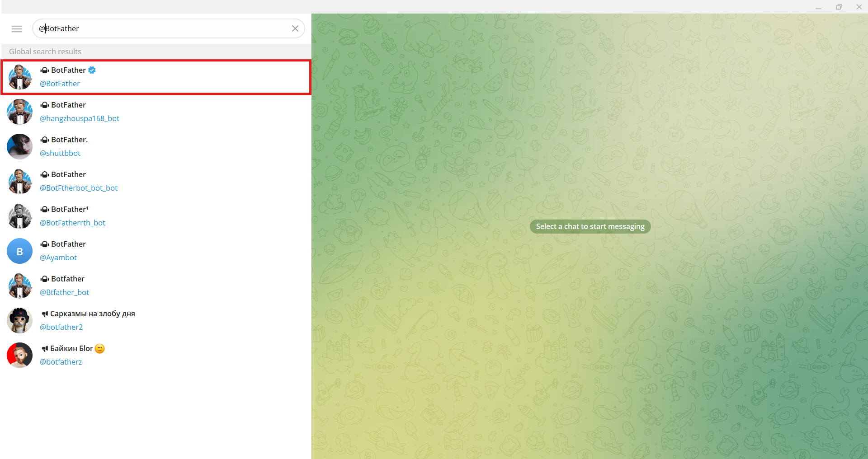Click the avatar of 'BotFather.' result
Screen dimensions: 868x459
(20, 146)
